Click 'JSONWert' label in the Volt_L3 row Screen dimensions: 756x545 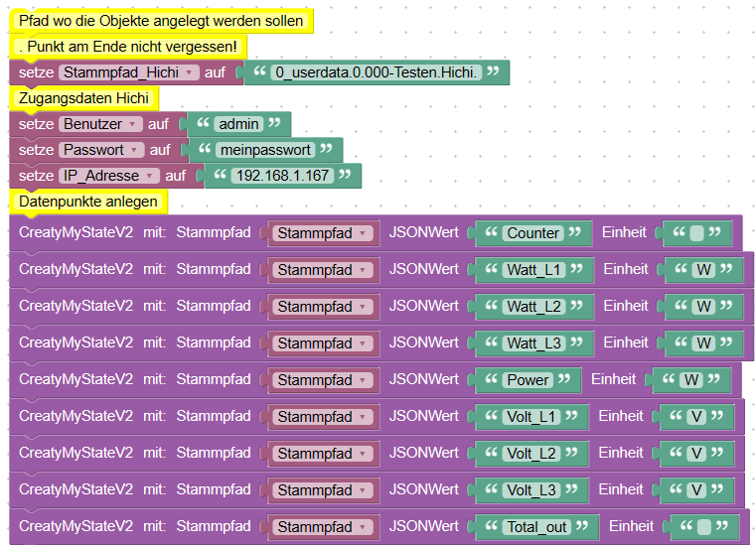tap(424, 489)
